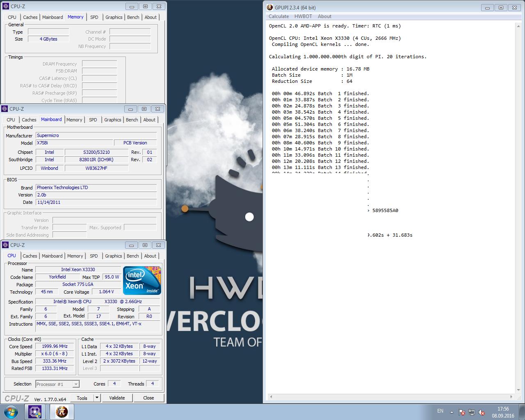Click the Intel Xeon inside logo

142,281
